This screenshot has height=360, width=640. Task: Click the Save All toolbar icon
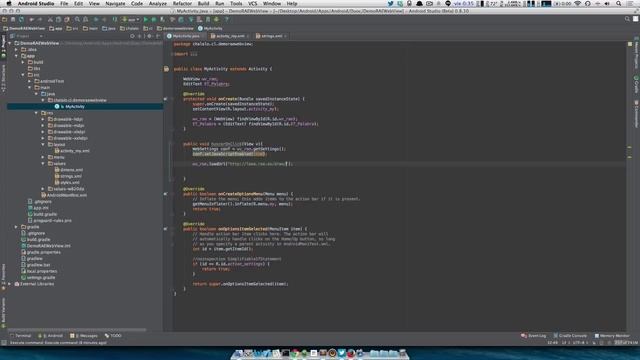coord(13,20)
